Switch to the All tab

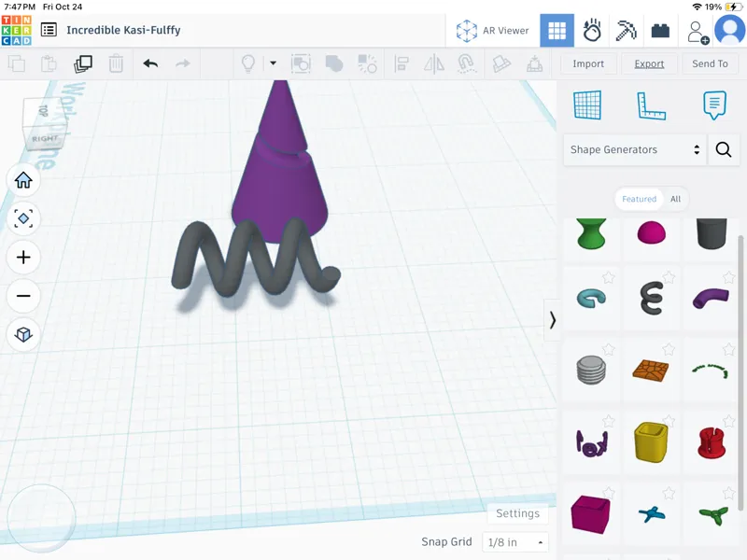coord(675,199)
